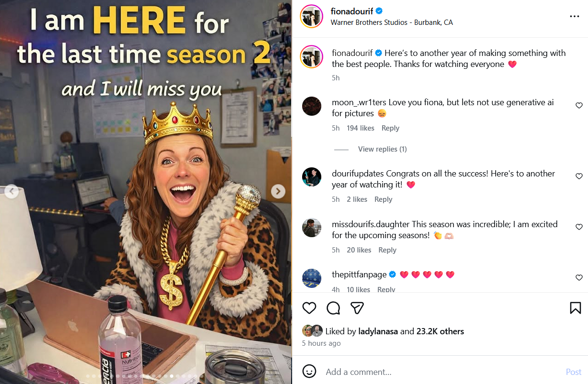The image size is (588, 384).
Task: Like thepittfanpage's hearts comment
Action: [579, 278]
